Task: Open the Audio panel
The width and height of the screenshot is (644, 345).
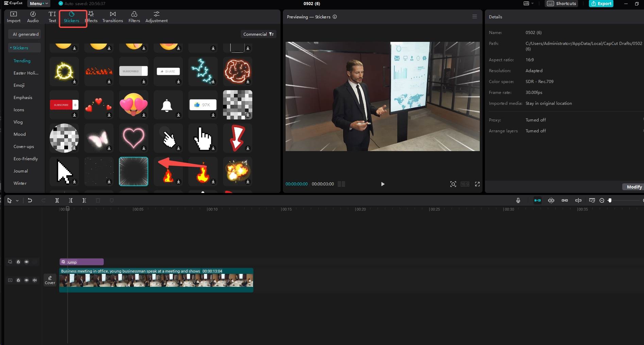Action: [33, 17]
